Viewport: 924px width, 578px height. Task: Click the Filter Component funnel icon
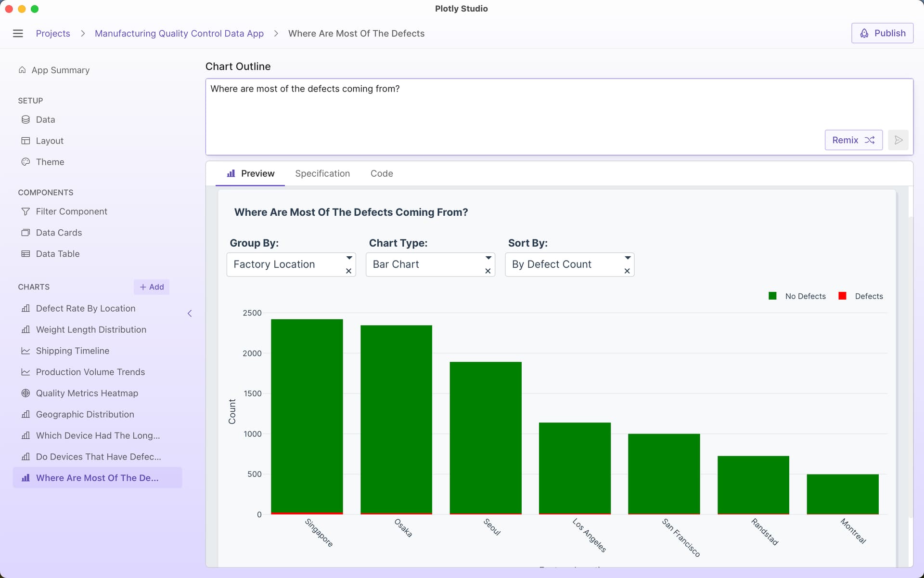(26, 211)
